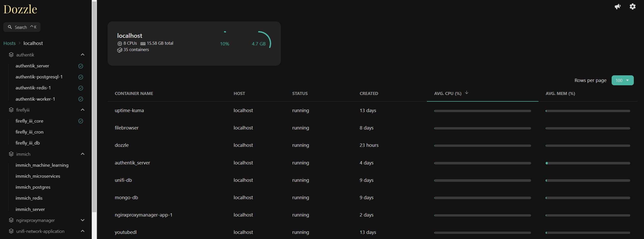Open youtubedl container in table
The height and width of the screenshot is (239, 644).
(126, 232)
